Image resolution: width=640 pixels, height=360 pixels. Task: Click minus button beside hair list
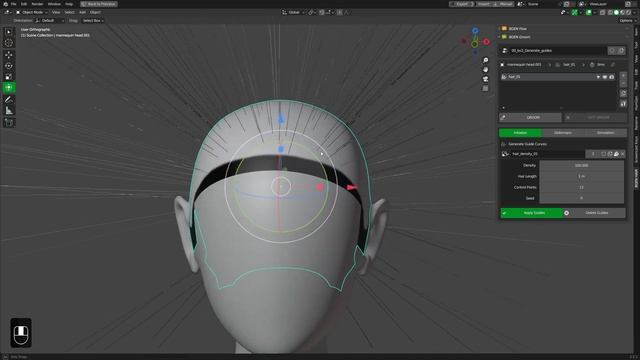623,84
